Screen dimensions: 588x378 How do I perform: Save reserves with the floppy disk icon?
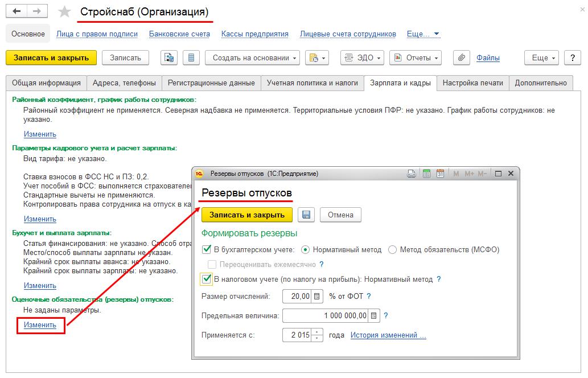(x=306, y=215)
